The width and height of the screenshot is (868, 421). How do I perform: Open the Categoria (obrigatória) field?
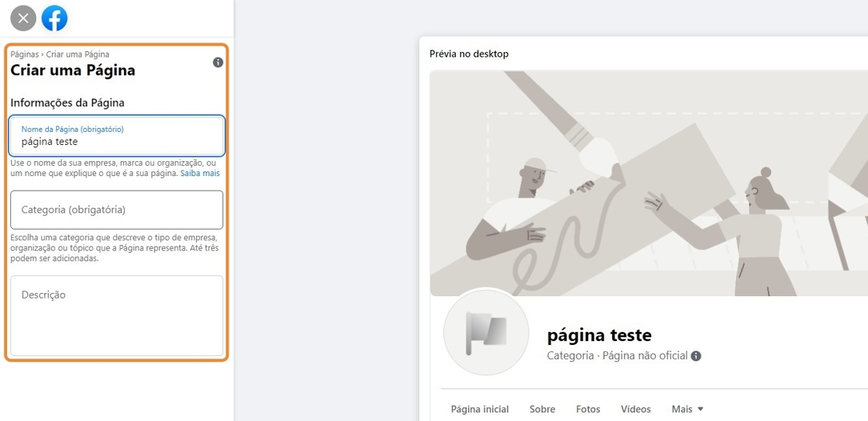[x=116, y=209]
